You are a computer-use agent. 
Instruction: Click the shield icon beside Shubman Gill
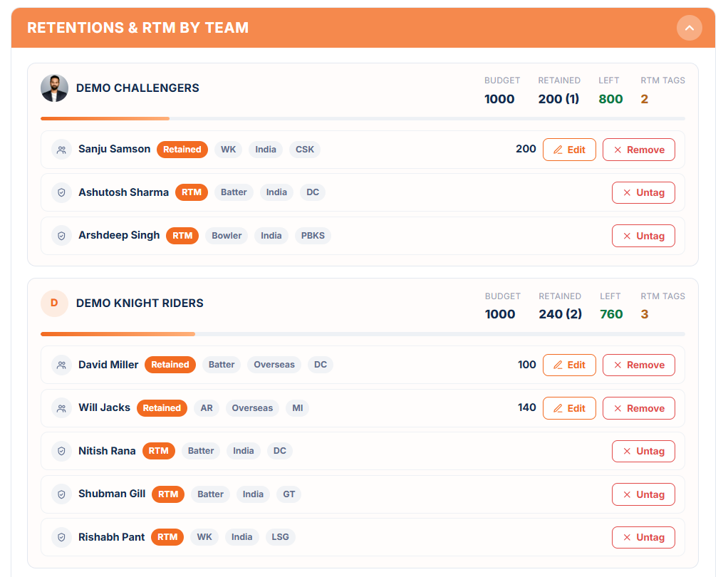61,494
